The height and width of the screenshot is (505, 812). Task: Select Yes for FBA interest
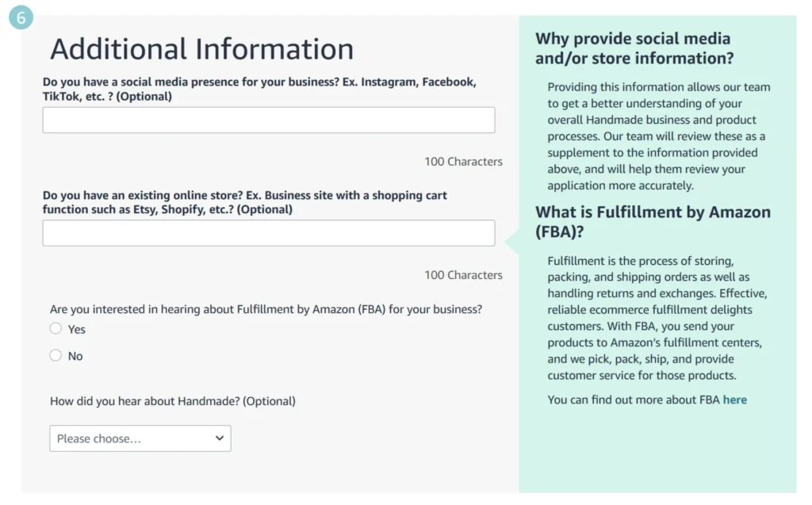pos(56,329)
